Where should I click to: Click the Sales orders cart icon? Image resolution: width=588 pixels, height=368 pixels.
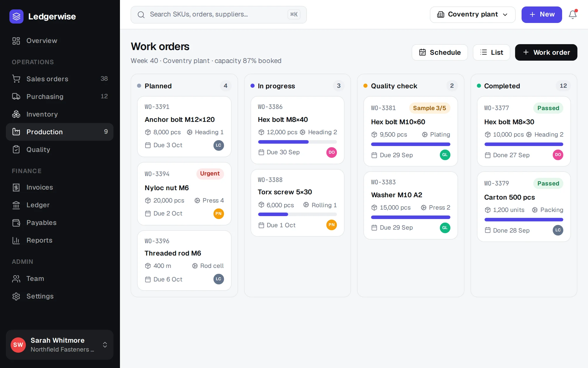[x=16, y=79]
